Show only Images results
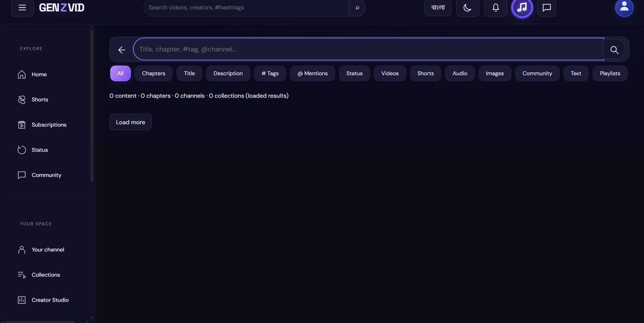 click(495, 73)
